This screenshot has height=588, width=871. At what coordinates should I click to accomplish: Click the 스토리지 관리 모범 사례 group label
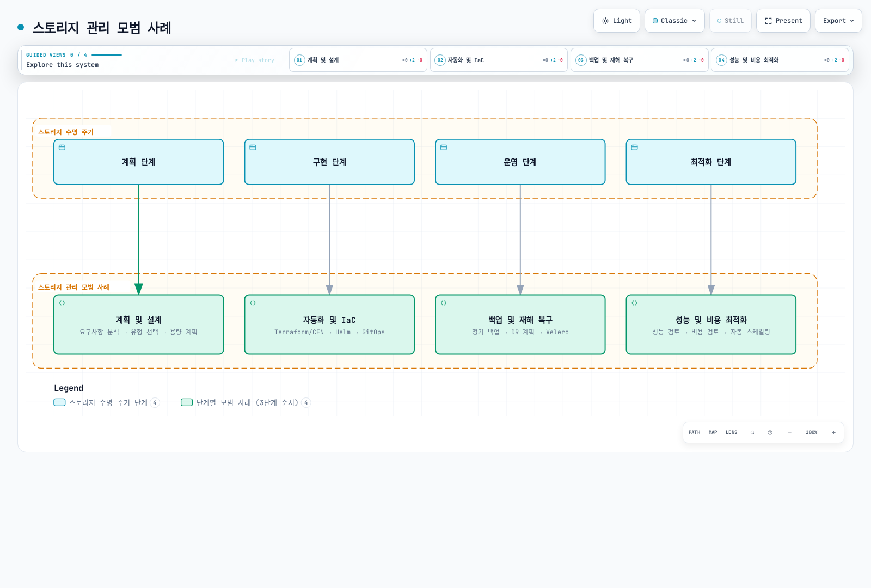73,287
